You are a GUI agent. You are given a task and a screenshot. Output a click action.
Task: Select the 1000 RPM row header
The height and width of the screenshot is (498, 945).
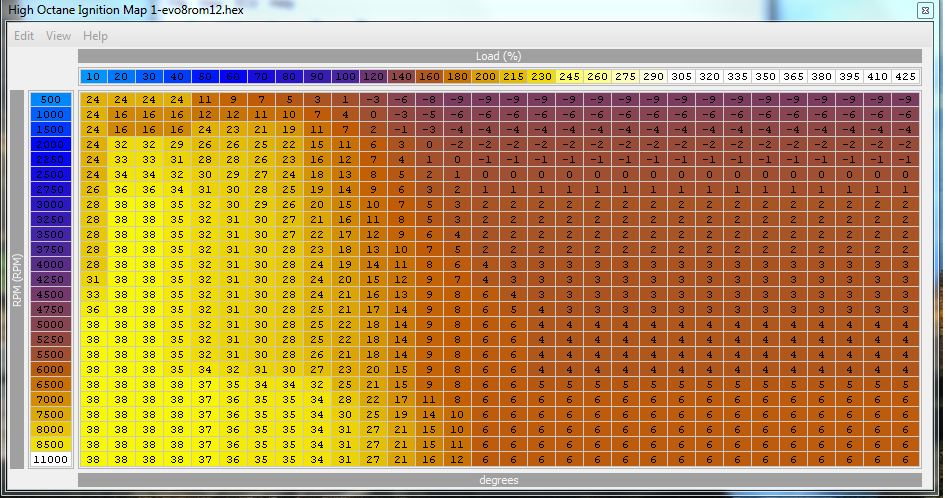(51, 115)
